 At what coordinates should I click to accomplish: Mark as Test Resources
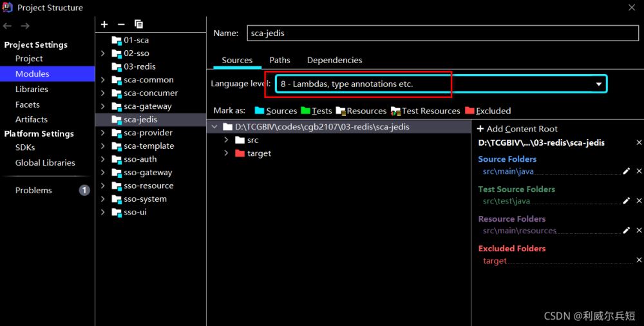click(x=425, y=111)
